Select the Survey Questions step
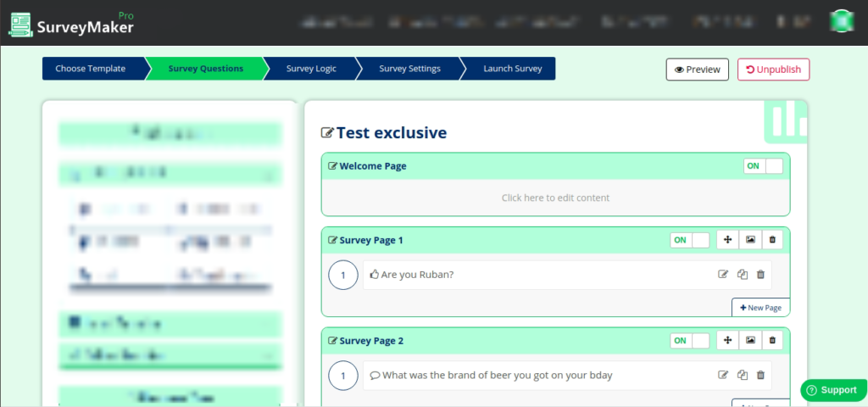 [x=206, y=69]
